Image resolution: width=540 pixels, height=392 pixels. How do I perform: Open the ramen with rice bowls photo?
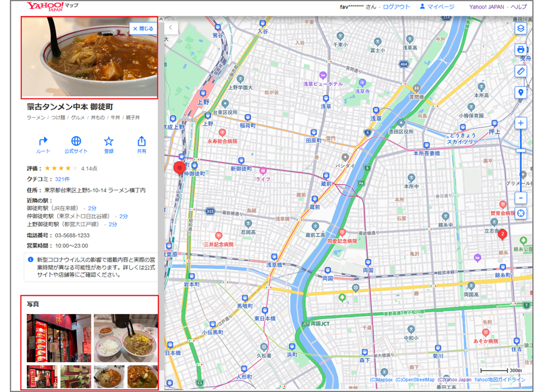[126, 338]
